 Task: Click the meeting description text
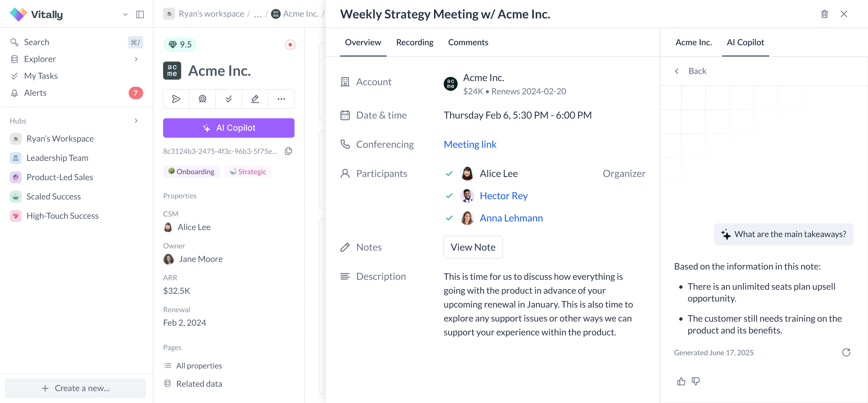click(x=538, y=304)
